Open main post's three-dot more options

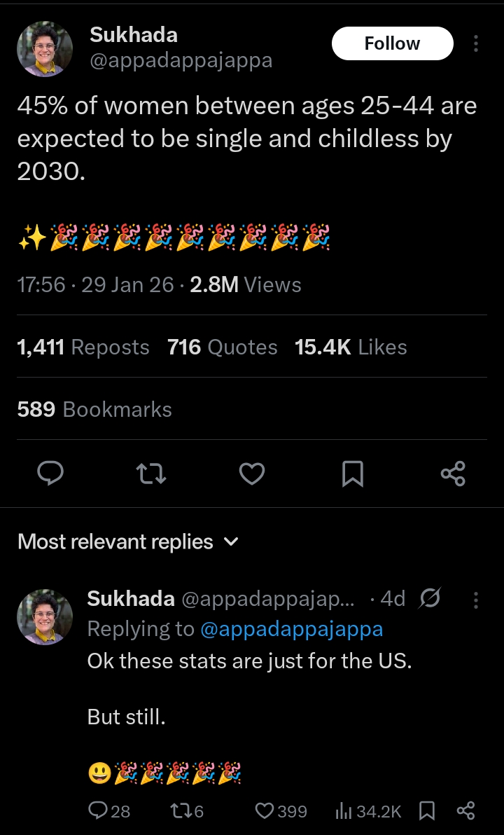point(476,43)
